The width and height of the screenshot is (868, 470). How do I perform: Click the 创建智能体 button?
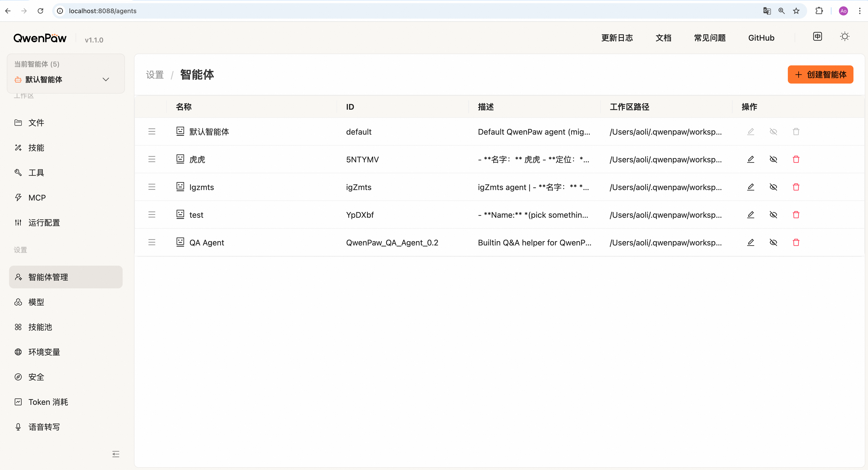[x=820, y=74]
